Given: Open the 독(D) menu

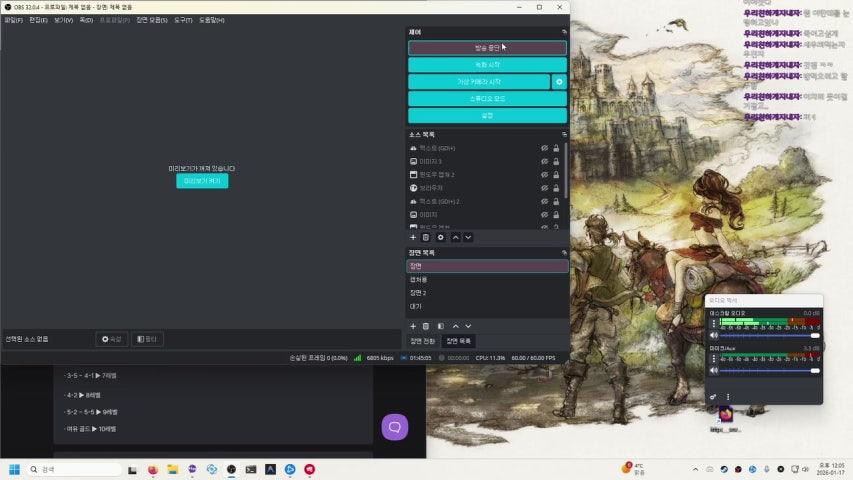Looking at the screenshot, I should pos(86,20).
